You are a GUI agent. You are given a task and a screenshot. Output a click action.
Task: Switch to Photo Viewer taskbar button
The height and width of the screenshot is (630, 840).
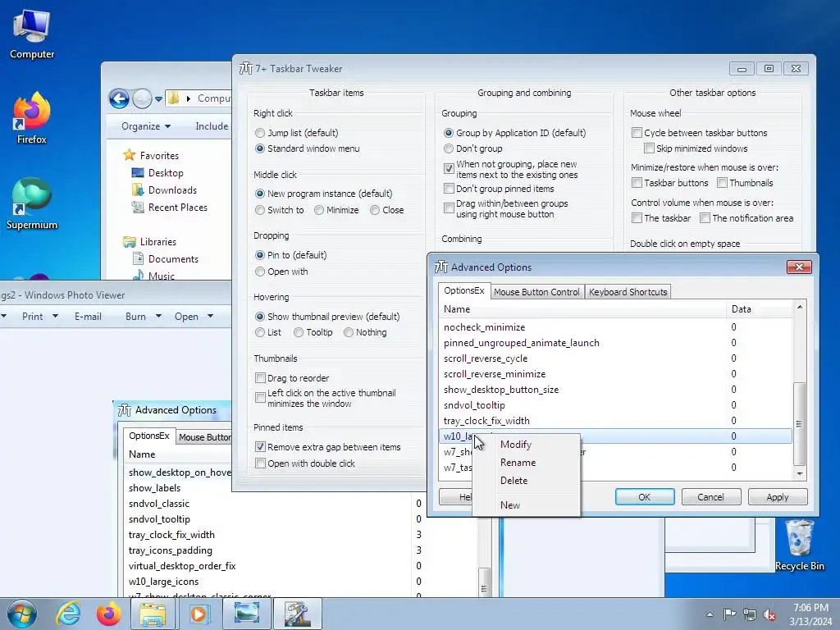(246, 614)
